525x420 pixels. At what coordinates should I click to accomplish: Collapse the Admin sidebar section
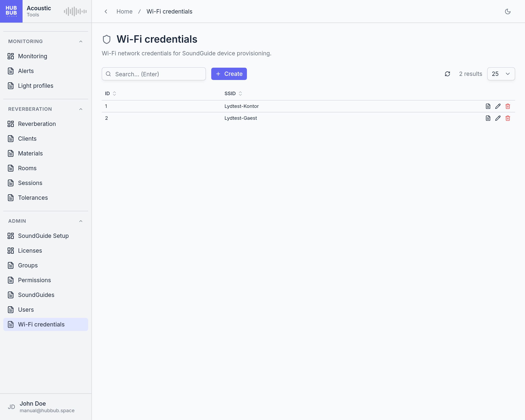[81, 221]
